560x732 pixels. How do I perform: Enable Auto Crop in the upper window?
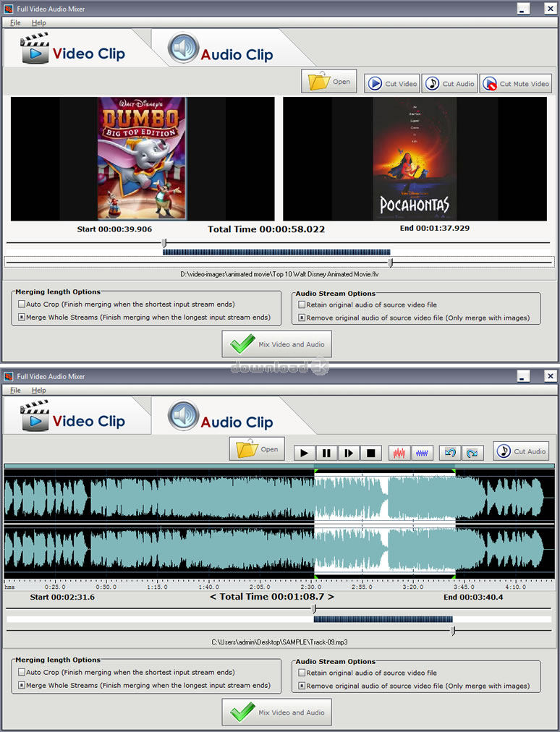[x=22, y=305]
